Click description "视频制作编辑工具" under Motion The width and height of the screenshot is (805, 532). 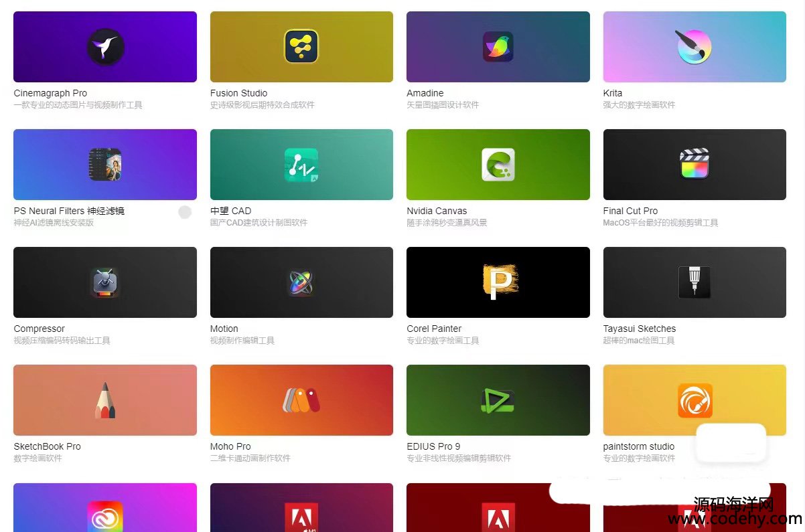click(242, 341)
